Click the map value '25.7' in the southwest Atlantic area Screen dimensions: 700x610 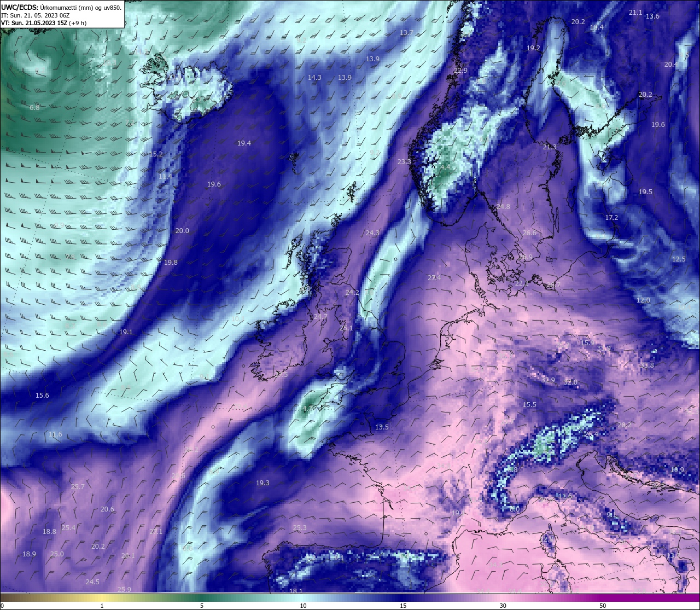78,486
